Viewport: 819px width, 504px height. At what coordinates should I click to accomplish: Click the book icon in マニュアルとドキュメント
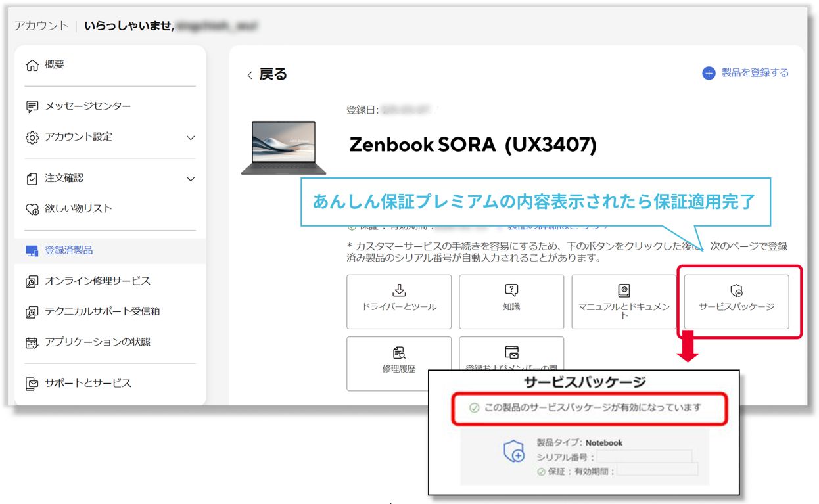(624, 290)
